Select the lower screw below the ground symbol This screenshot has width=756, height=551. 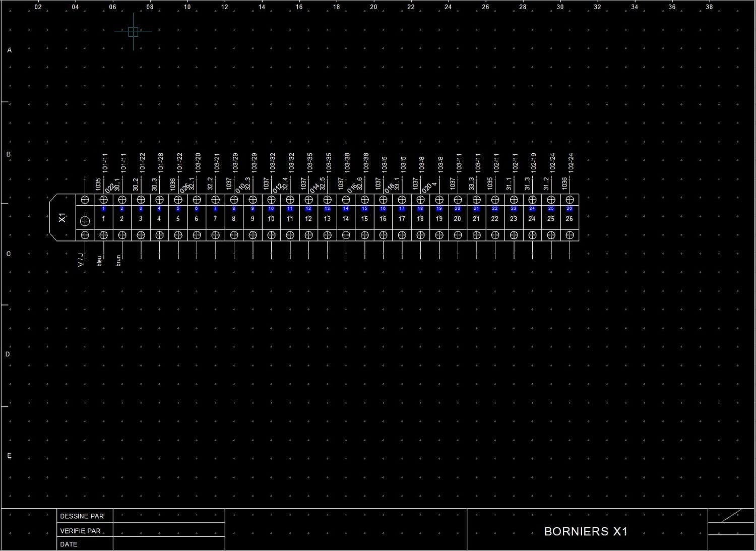coord(85,235)
